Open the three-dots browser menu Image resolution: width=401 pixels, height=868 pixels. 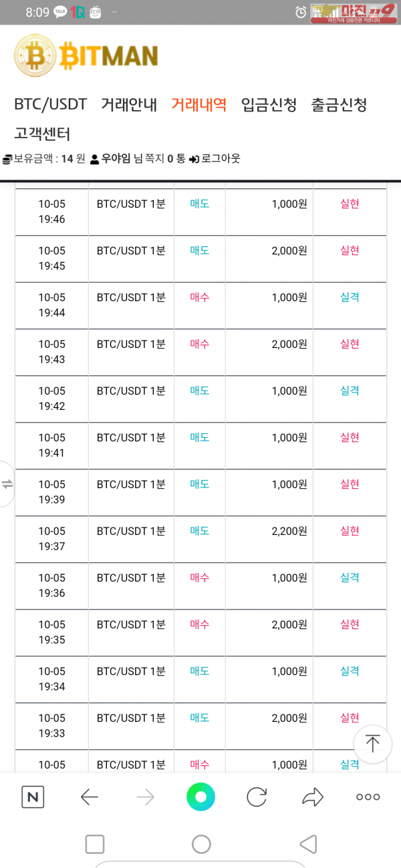[368, 797]
